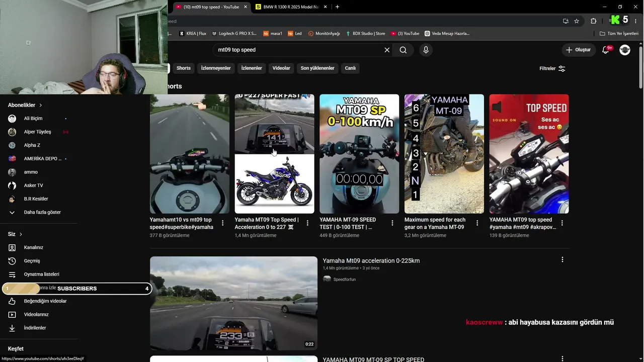Screen dimensions: 644x362
Task: Close the mt09 top speed YouTube tab
Action: tap(246, 7)
